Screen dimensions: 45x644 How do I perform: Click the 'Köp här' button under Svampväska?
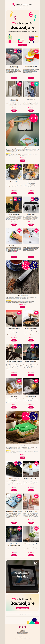[14, 193]
